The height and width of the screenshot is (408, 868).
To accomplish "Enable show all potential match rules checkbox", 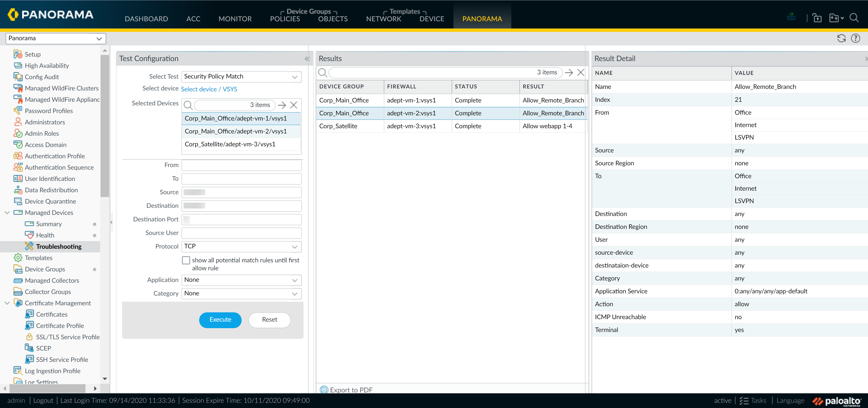I will pos(186,260).
